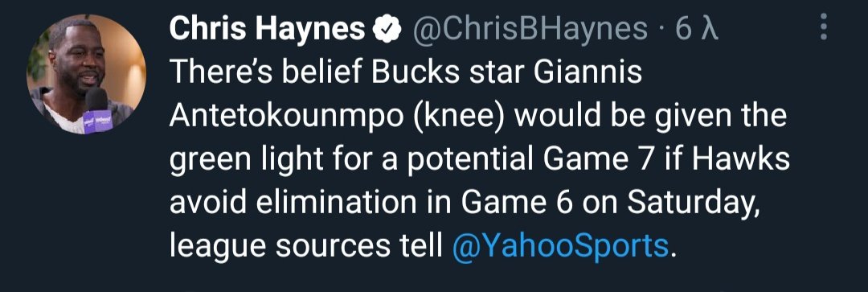Click the Chris Haynes display name
Viewport: 868px width, 292px height.
268,29
